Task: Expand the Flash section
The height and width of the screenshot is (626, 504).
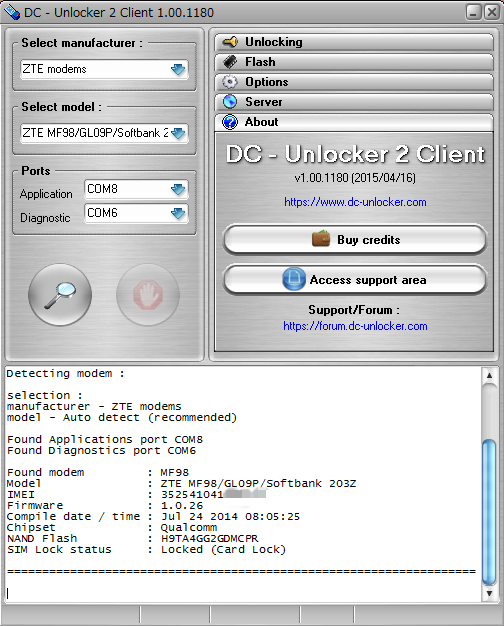Action: tap(354, 62)
